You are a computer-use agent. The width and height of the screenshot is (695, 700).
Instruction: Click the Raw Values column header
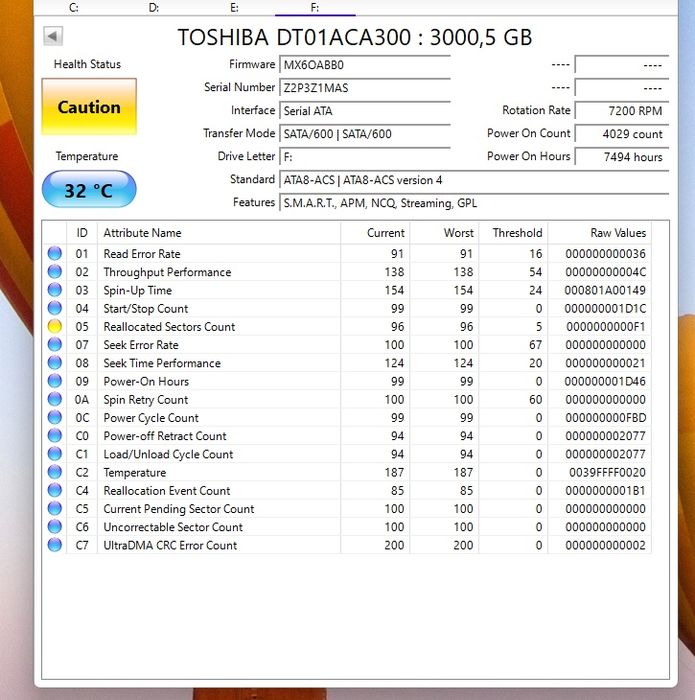(x=599, y=233)
